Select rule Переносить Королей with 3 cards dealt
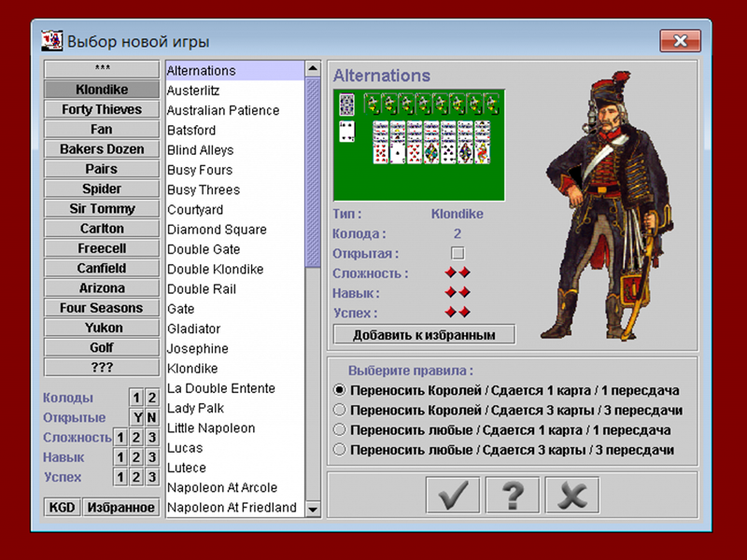 [x=340, y=410]
